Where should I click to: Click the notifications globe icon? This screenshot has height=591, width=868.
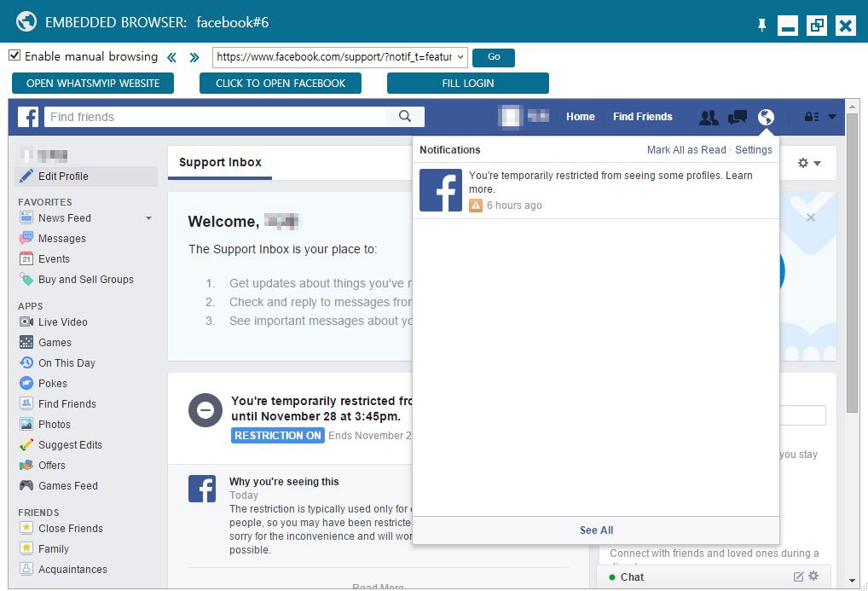pos(767,117)
